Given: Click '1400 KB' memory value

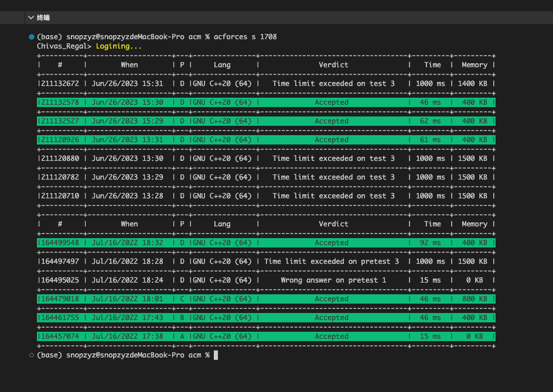Looking at the screenshot, I should [x=473, y=84].
